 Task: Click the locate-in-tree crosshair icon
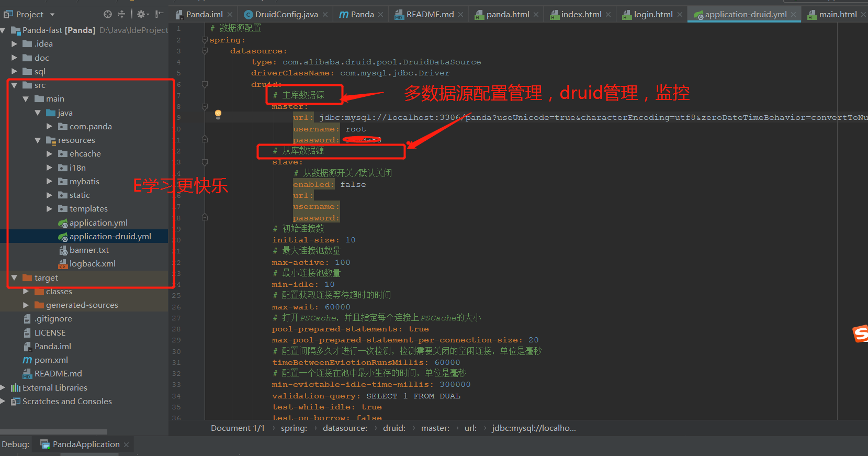(x=108, y=14)
